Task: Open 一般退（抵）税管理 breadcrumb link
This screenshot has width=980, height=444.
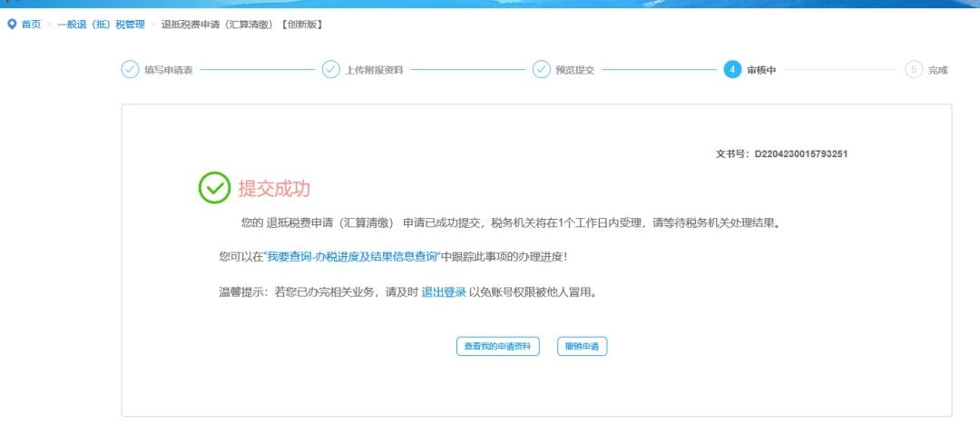Action: tap(101, 25)
